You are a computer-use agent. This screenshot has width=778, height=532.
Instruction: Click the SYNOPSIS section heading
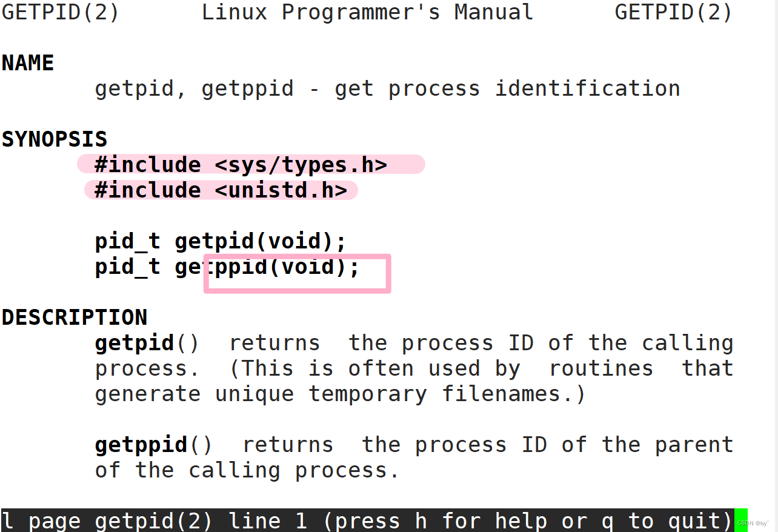(55, 139)
